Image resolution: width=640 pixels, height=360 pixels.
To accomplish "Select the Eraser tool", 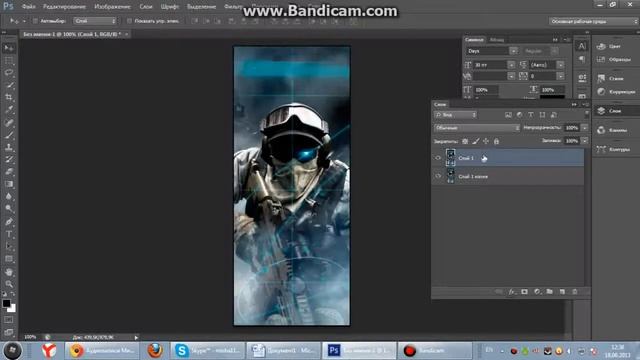I will pyautogui.click(x=9, y=171).
